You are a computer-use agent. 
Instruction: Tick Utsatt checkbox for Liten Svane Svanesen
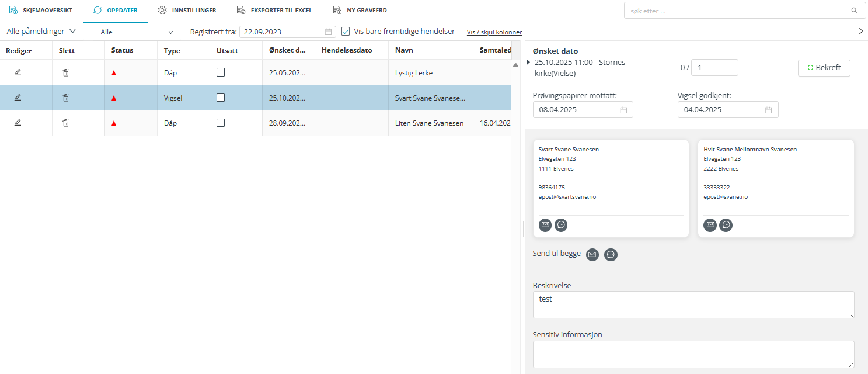coord(221,123)
